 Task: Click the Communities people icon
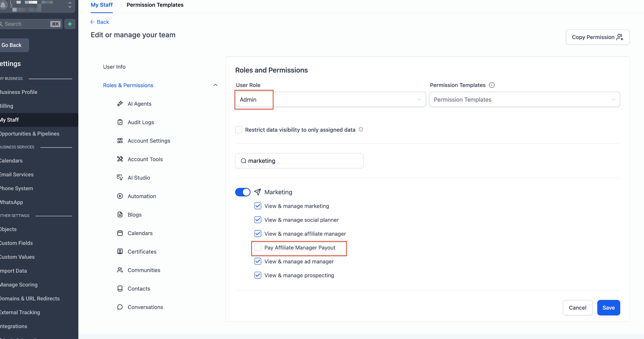click(120, 270)
